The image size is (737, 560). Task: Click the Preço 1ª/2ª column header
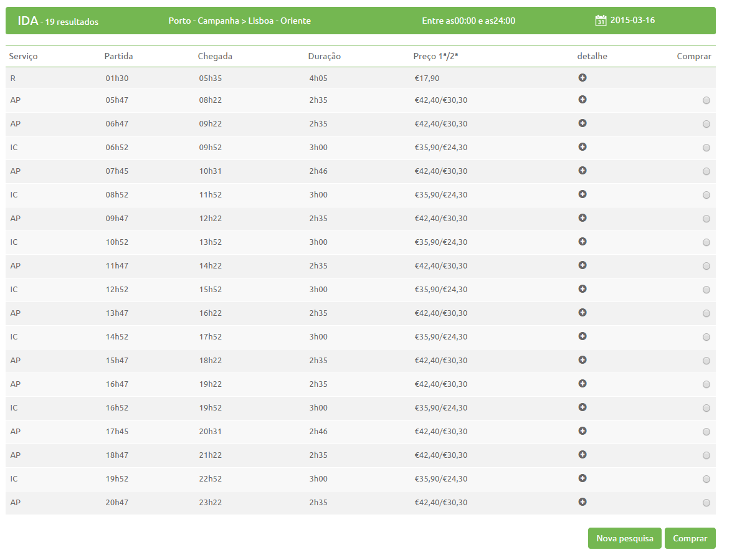point(435,56)
